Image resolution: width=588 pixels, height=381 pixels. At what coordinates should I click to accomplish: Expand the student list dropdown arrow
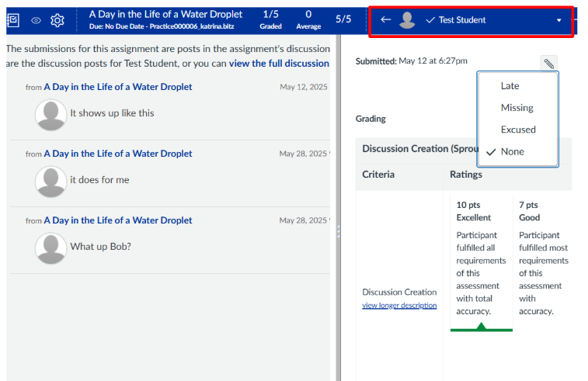tap(558, 21)
